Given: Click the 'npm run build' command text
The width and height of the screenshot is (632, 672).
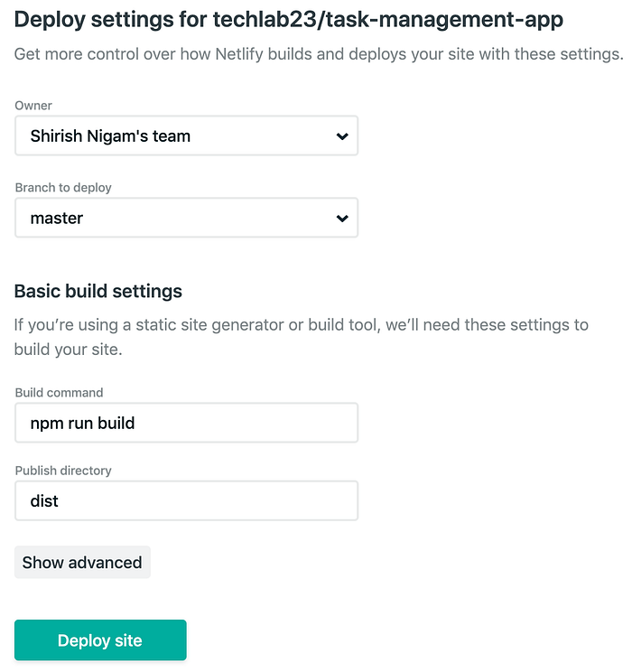Looking at the screenshot, I should (x=82, y=423).
